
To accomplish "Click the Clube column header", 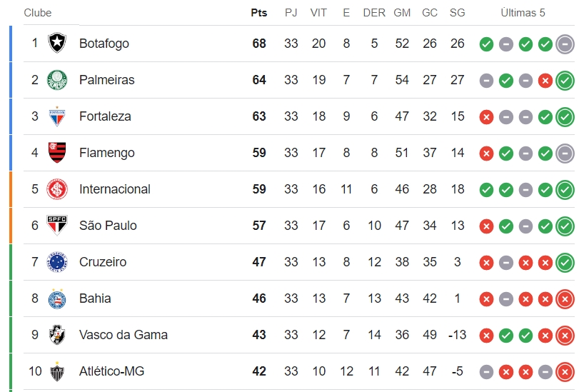I will point(38,13).
